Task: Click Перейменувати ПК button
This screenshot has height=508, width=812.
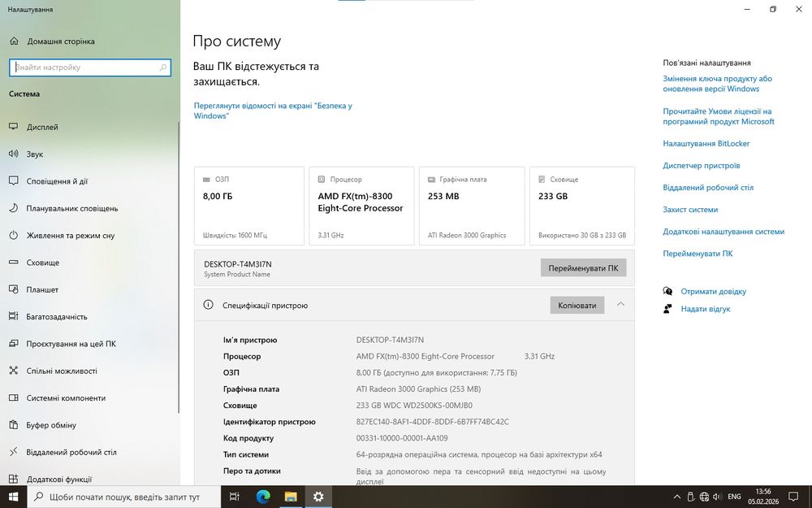Action: click(583, 268)
